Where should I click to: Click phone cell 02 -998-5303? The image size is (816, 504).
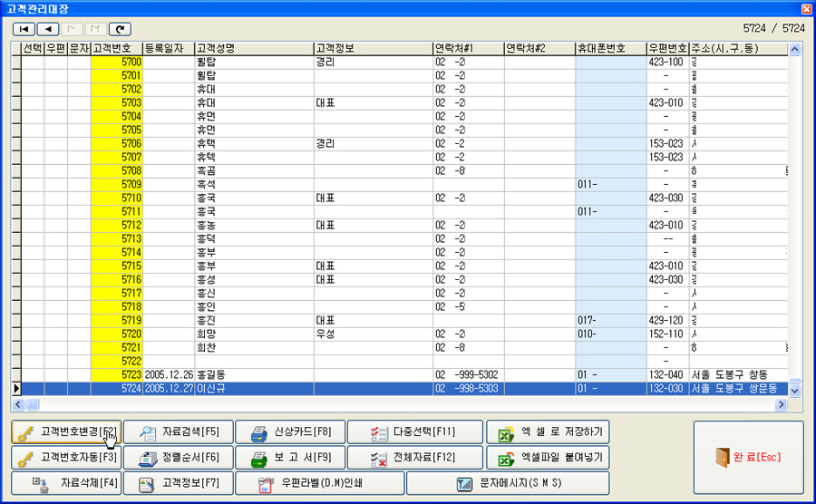[x=469, y=389]
